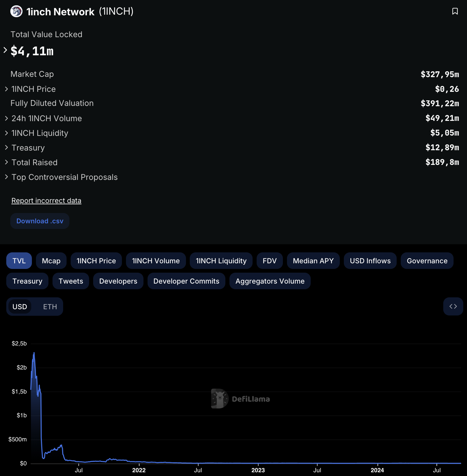Viewport: 467px width, 476px height.
Task: Enable the 1INCH Volume chart series
Action: point(156,260)
